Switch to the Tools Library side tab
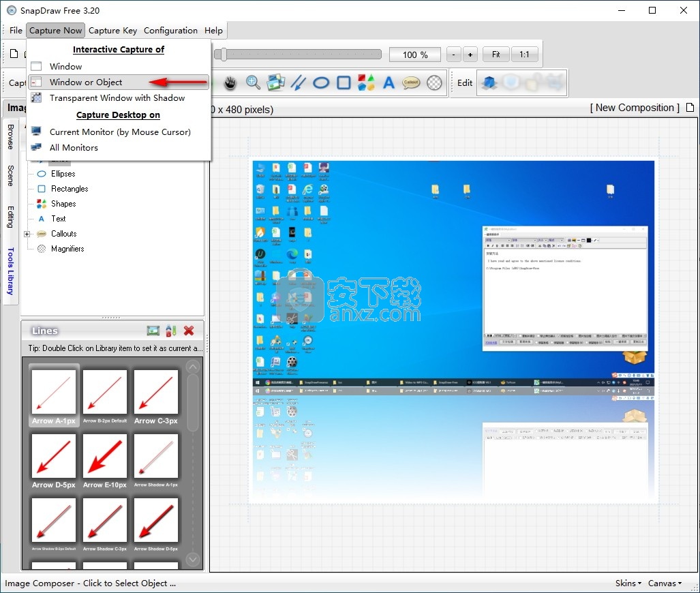This screenshot has width=700, height=593. 11,271
